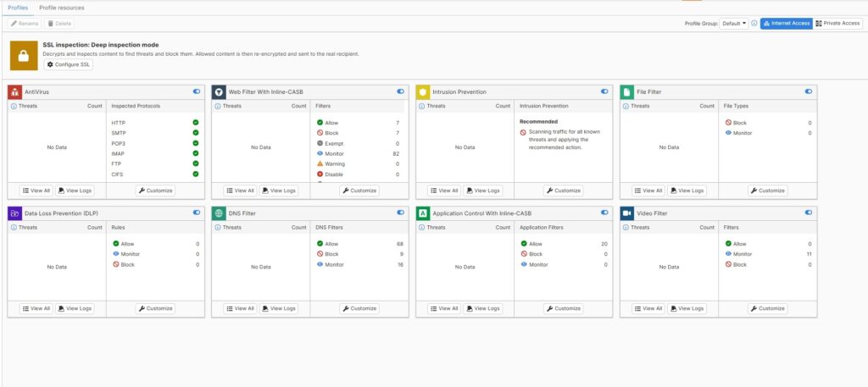
Task: Click Customize in the Intrusion Prevention card
Action: (563, 191)
